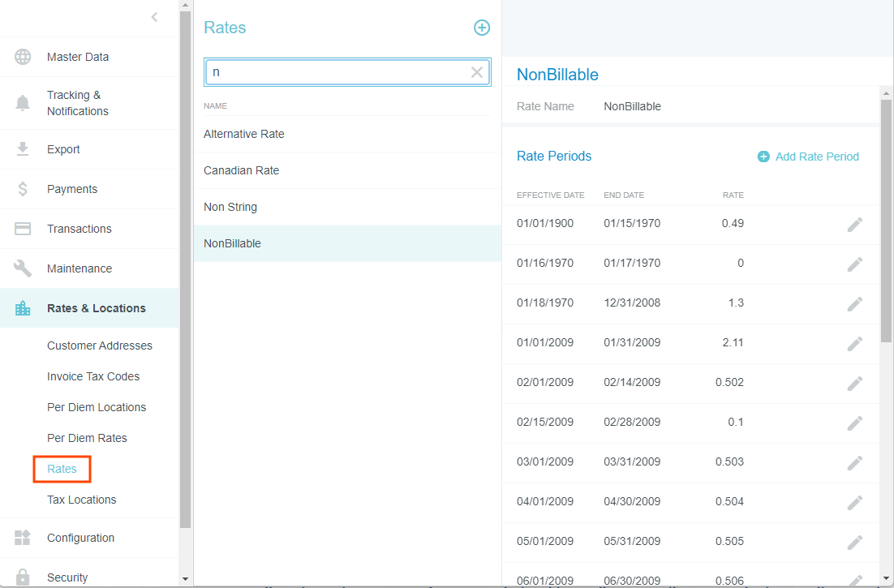
Task: Open the Maintenance wrench menu
Action: (80, 268)
